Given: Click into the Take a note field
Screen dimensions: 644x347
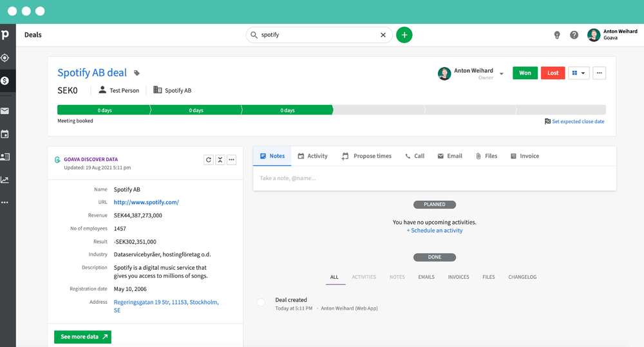Looking at the screenshot, I should [x=435, y=178].
